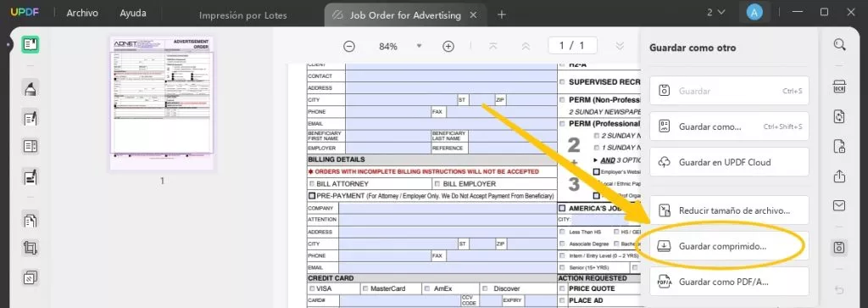Open the zoom level dropdown arrow
The image size is (868, 308).
click(x=419, y=46)
